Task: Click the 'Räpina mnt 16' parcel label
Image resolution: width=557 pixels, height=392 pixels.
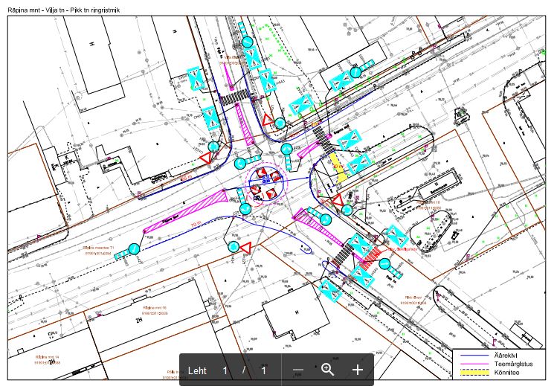Action: click(x=155, y=308)
